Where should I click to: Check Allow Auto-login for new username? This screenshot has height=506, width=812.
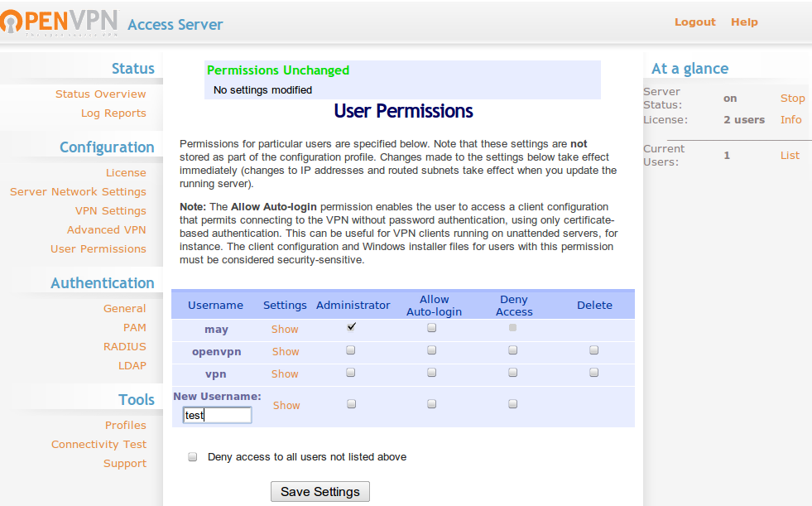coord(432,404)
